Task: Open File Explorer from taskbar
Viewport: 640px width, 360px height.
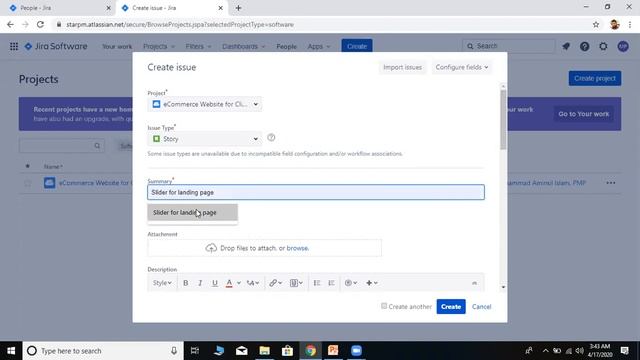Action: tap(264, 351)
